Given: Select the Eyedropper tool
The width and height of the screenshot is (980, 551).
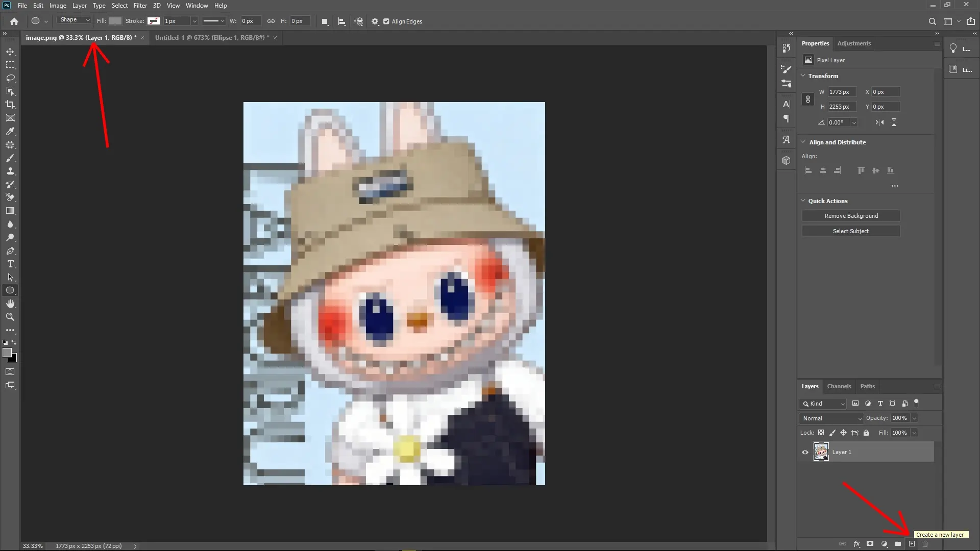Looking at the screenshot, I should click(10, 132).
